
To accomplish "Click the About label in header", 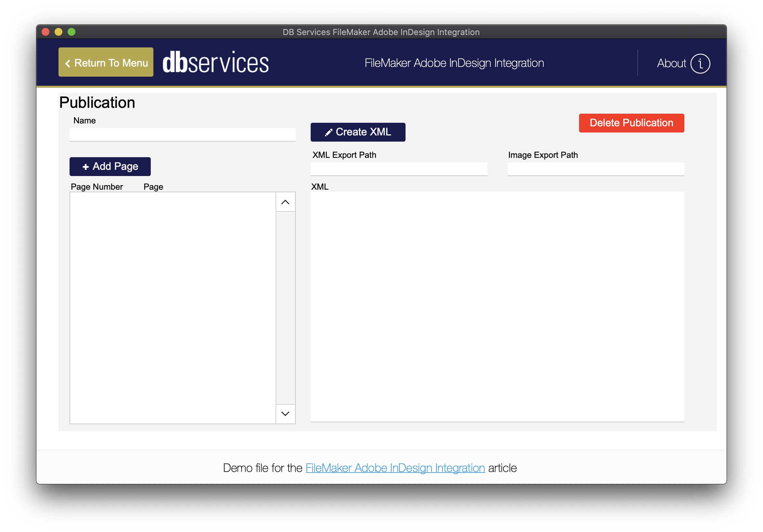I will 671,63.
